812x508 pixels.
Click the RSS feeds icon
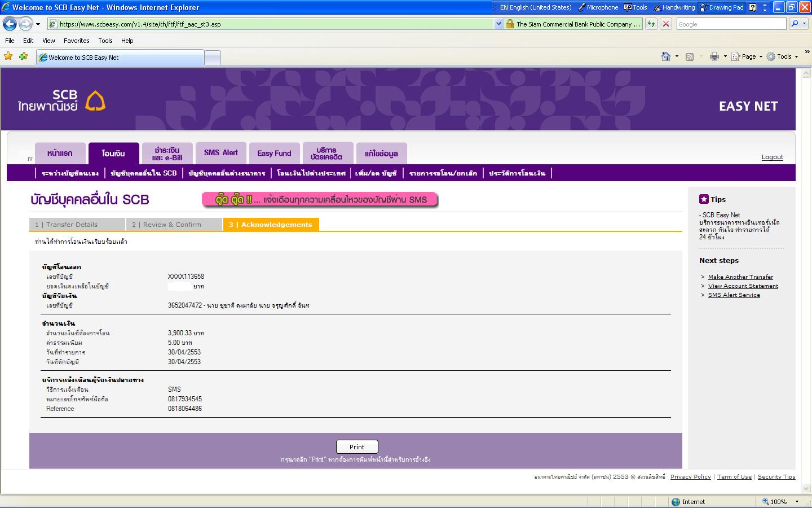pos(689,56)
